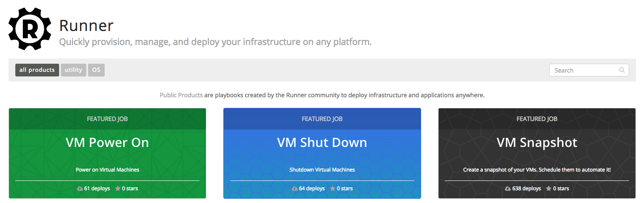Select the all products filter

37,70
